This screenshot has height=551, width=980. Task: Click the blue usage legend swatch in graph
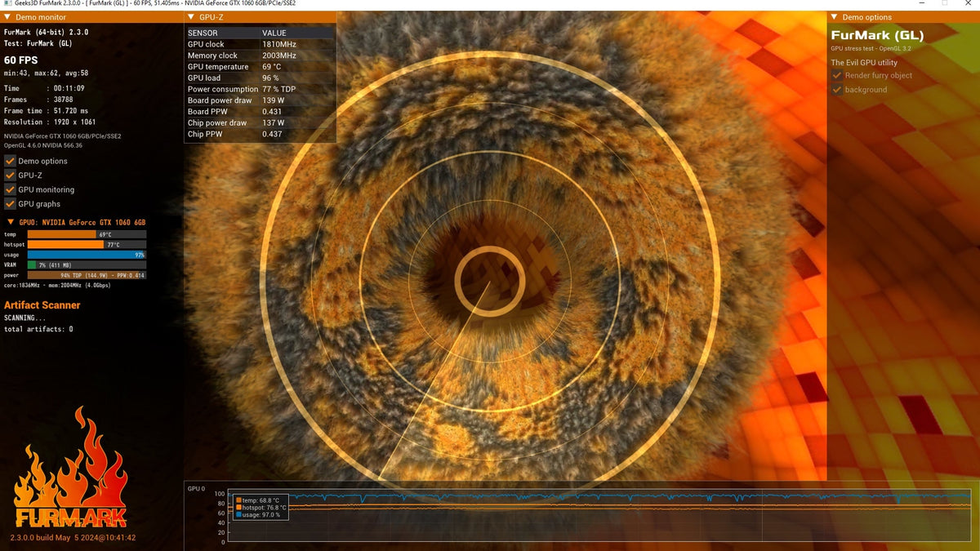click(x=238, y=515)
